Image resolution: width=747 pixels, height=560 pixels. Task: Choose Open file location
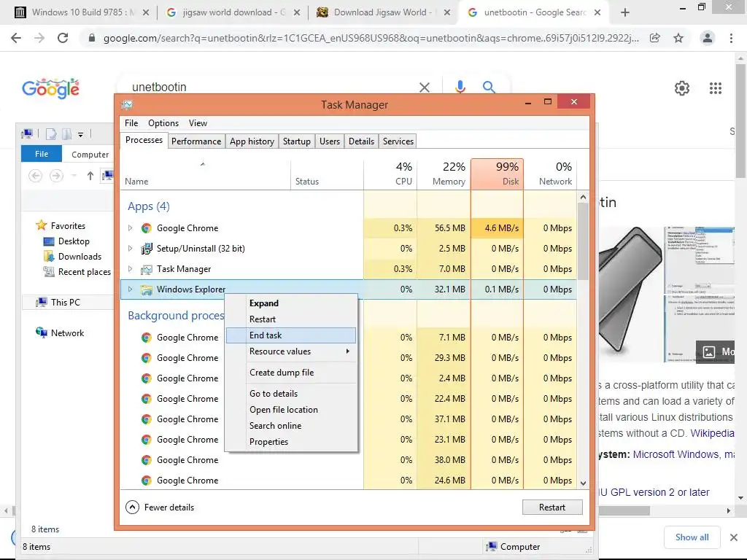pyautogui.click(x=291, y=410)
